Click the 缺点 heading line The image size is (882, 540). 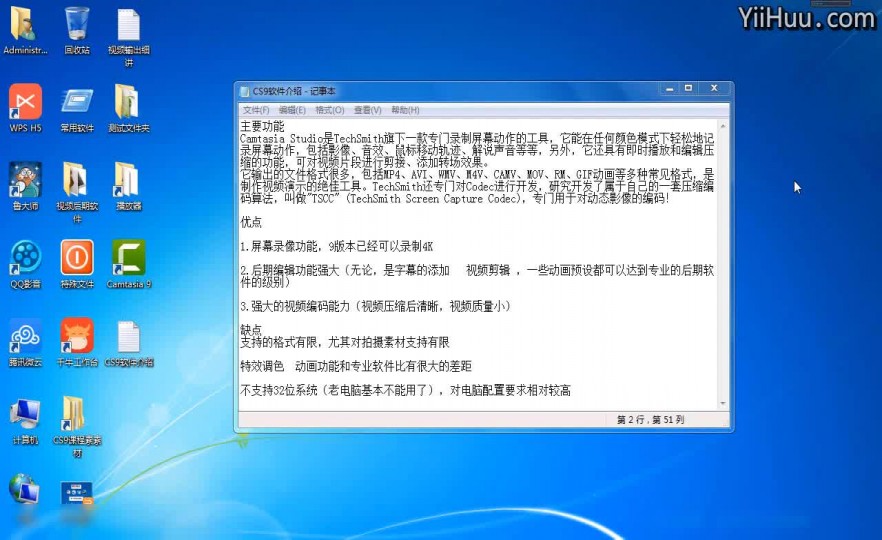click(x=251, y=330)
